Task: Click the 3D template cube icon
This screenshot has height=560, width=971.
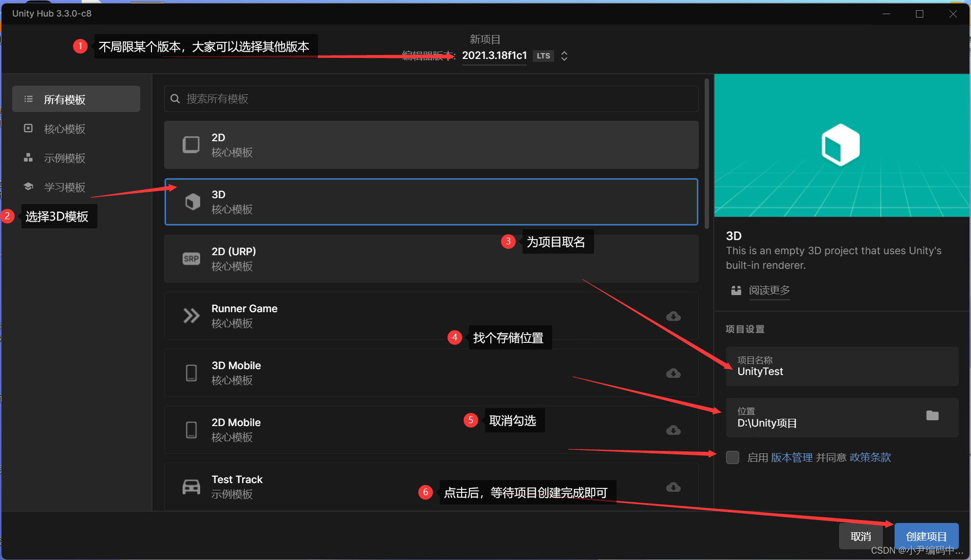Action: click(x=193, y=202)
